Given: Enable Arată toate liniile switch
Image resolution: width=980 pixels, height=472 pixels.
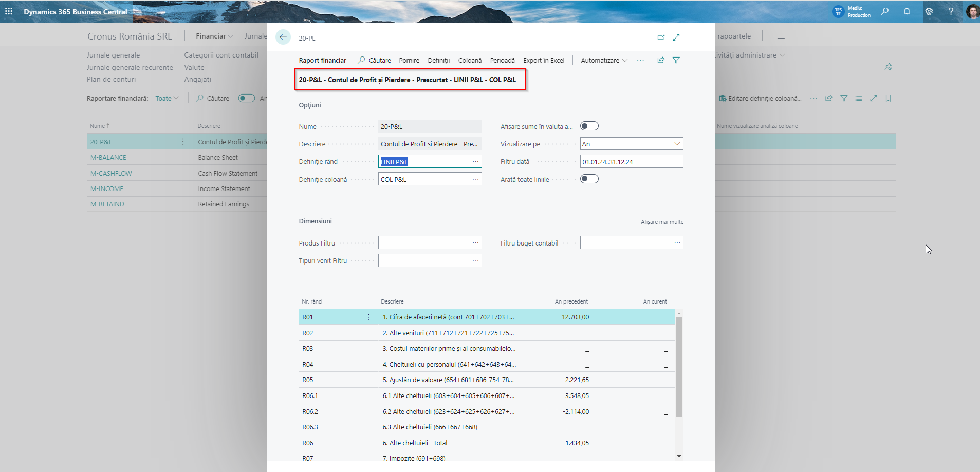Looking at the screenshot, I should [589, 179].
